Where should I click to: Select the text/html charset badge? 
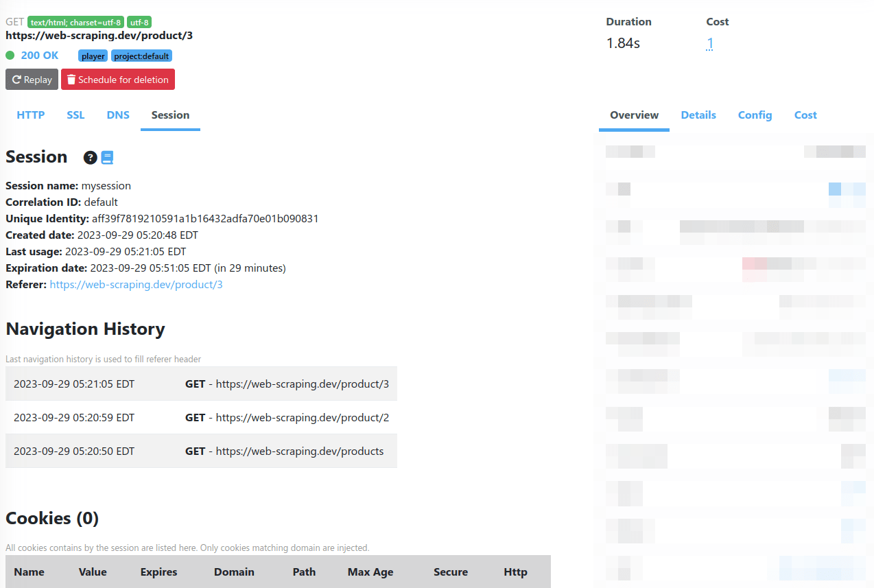click(x=75, y=21)
